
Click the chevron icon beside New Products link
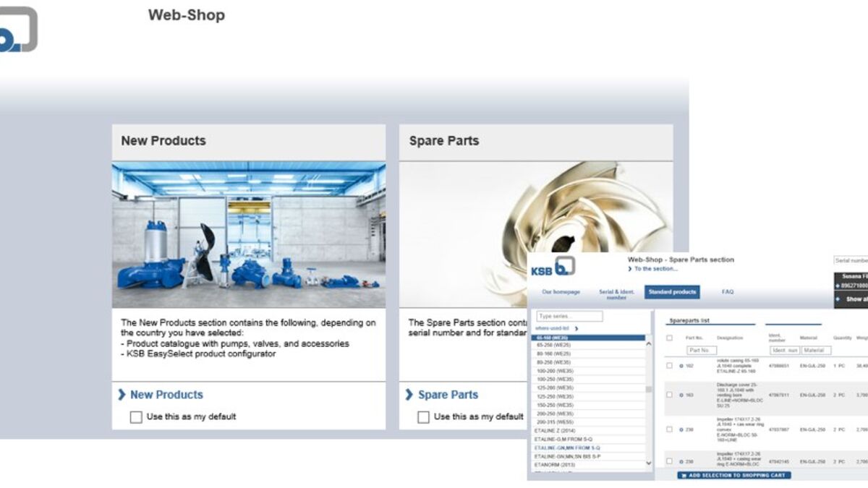click(122, 395)
